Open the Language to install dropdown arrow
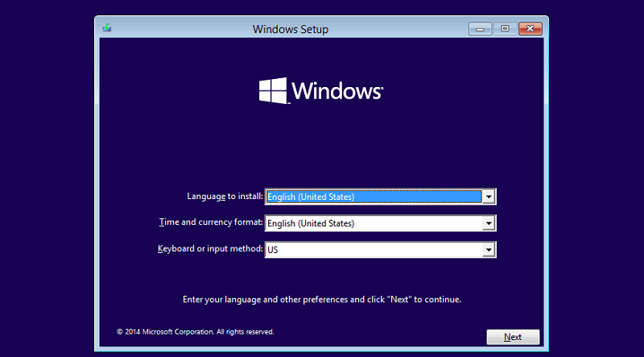Screen dimensions: 644x357 (489, 197)
